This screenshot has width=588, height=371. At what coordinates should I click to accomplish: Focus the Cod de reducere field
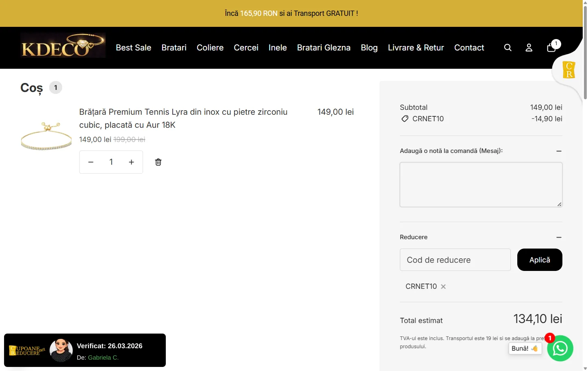click(455, 260)
